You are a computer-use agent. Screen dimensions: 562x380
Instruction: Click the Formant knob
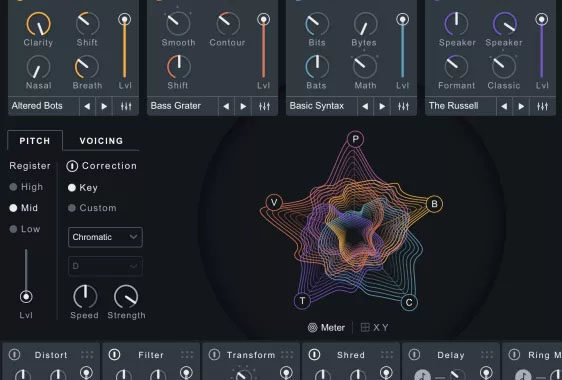click(456, 67)
